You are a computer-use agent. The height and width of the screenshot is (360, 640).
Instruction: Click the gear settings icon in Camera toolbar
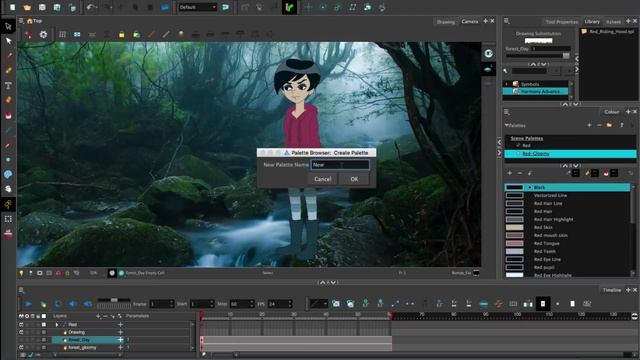[x=43, y=35]
